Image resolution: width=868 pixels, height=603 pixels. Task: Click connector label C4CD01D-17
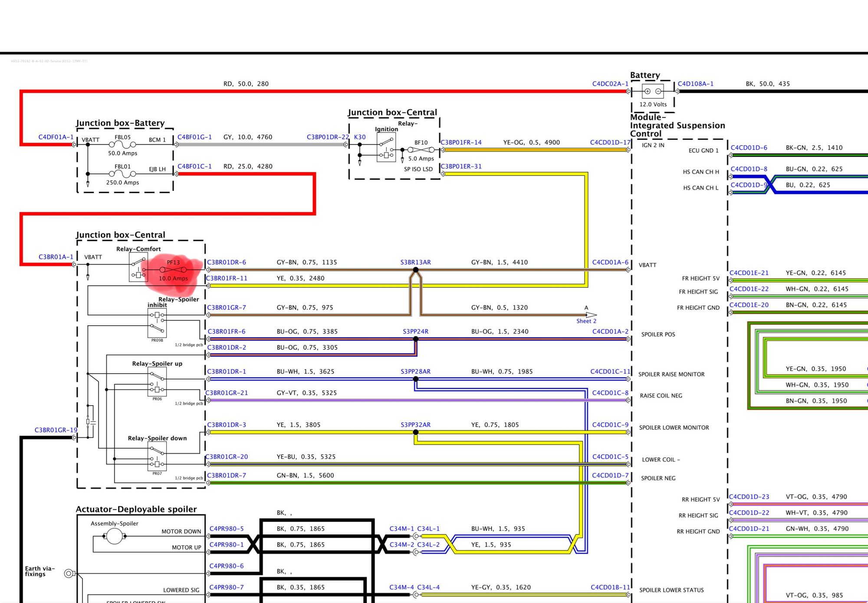610,142
